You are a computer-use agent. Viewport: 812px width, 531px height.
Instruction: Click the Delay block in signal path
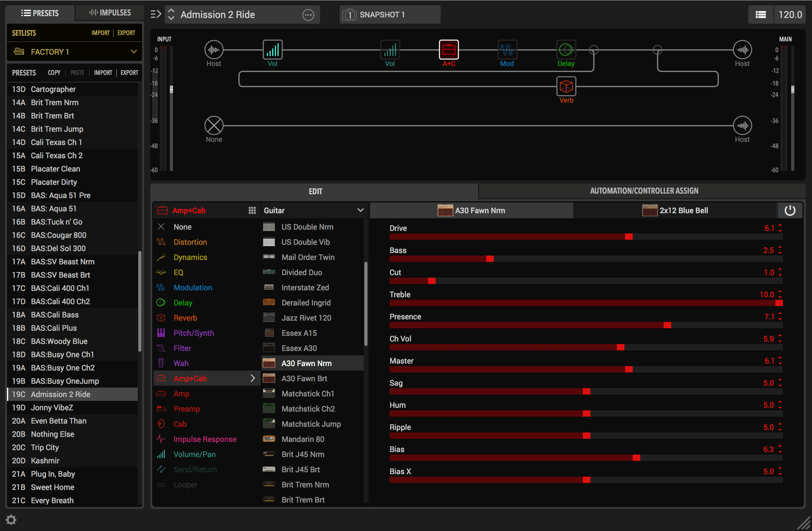coord(566,50)
